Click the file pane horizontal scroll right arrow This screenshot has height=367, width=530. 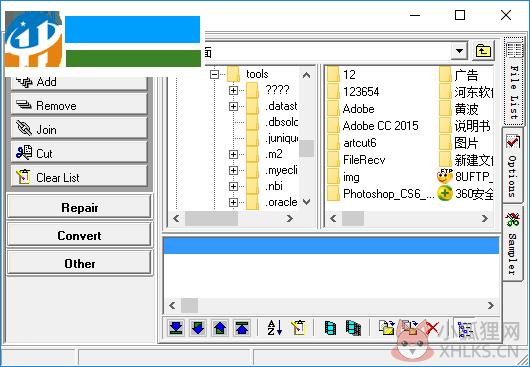[x=485, y=218]
